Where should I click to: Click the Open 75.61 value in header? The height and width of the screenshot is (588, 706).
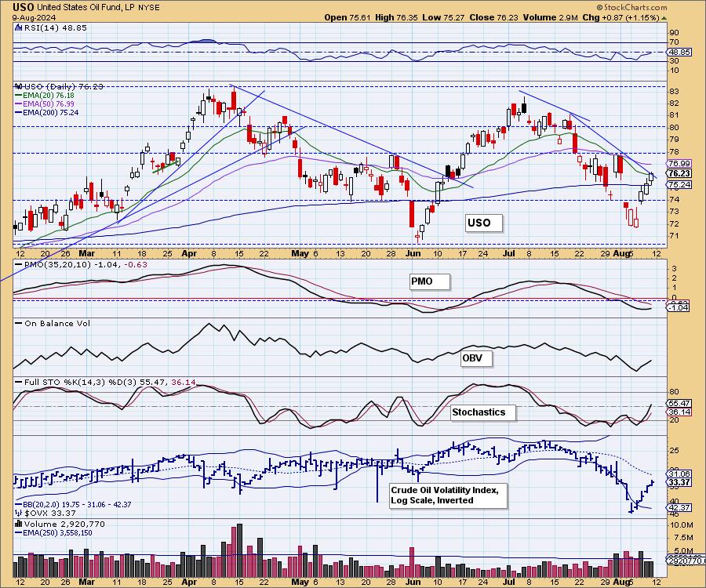coord(348,17)
